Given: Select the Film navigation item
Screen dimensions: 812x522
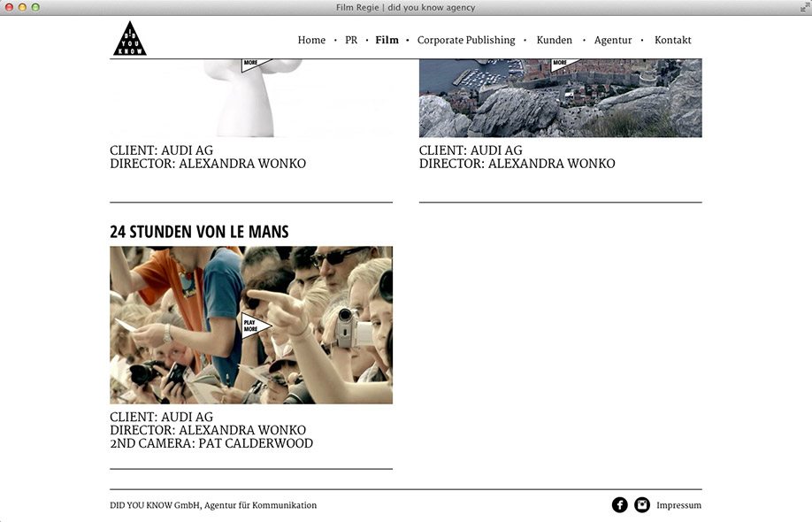Looking at the screenshot, I should [x=387, y=40].
